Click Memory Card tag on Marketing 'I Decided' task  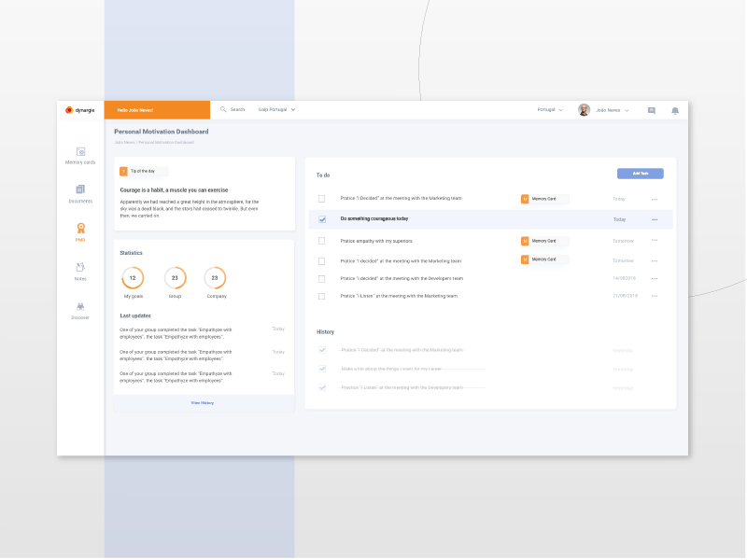click(544, 199)
